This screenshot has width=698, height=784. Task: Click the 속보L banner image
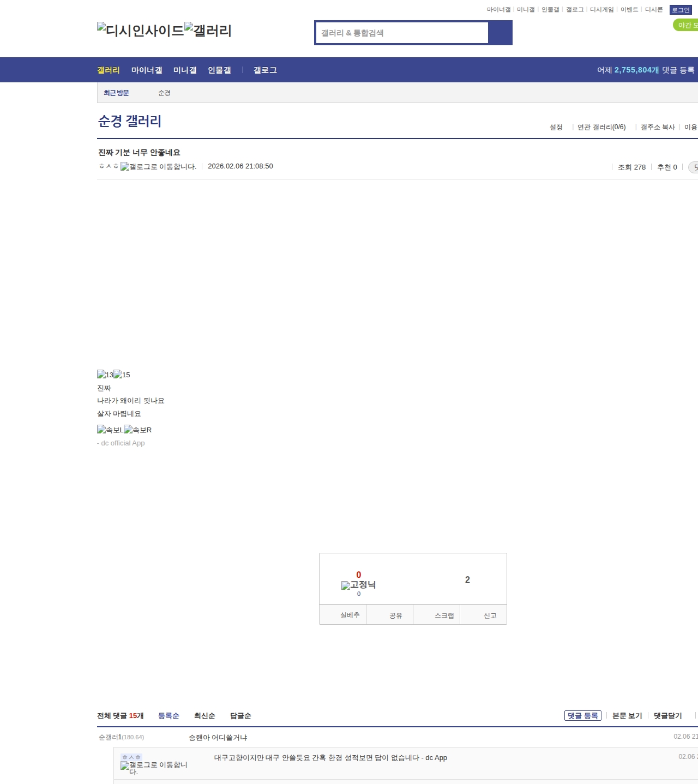110,430
